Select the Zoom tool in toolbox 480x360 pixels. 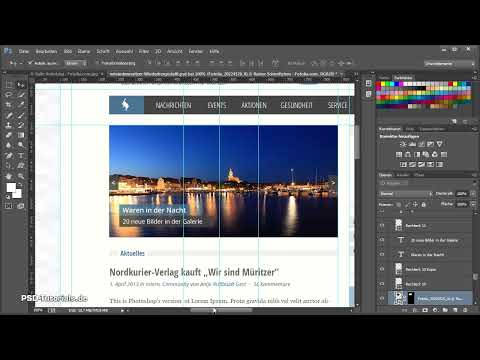pos(21,176)
